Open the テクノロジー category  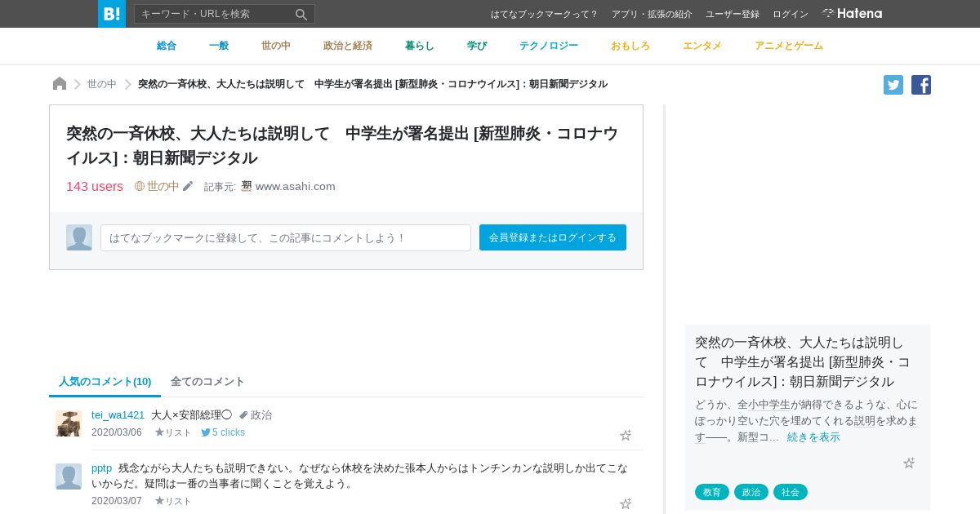point(549,46)
